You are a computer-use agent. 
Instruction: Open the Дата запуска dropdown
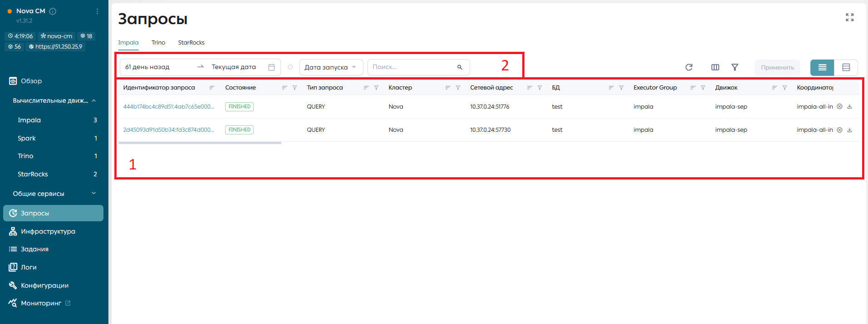(x=331, y=67)
